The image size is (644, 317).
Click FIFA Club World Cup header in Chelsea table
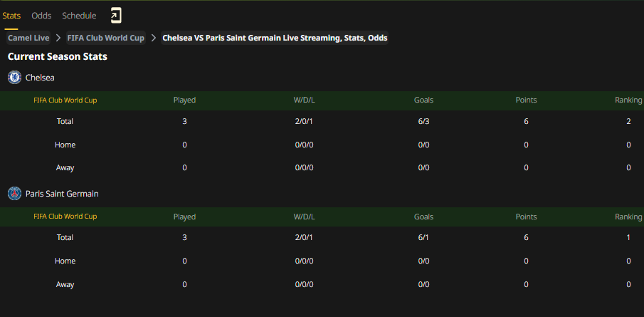coord(65,100)
